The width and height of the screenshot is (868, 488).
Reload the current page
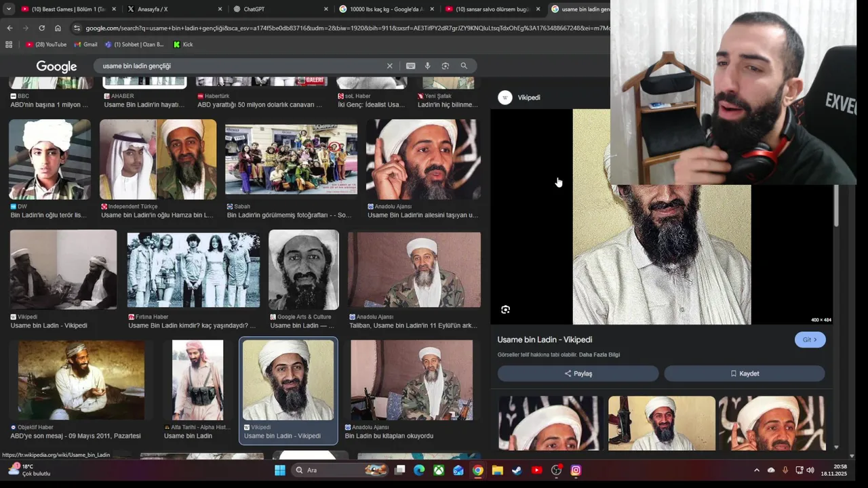(41, 28)
